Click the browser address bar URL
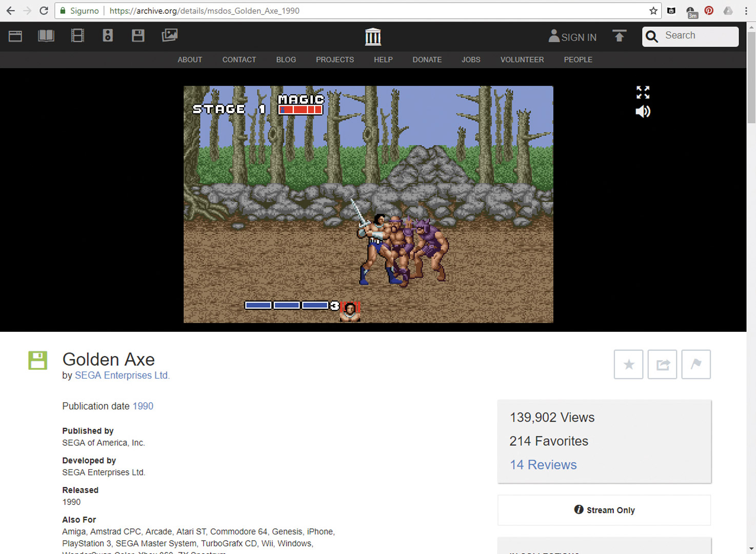Viewport: 756px width, 554px height. coord(205,11)
